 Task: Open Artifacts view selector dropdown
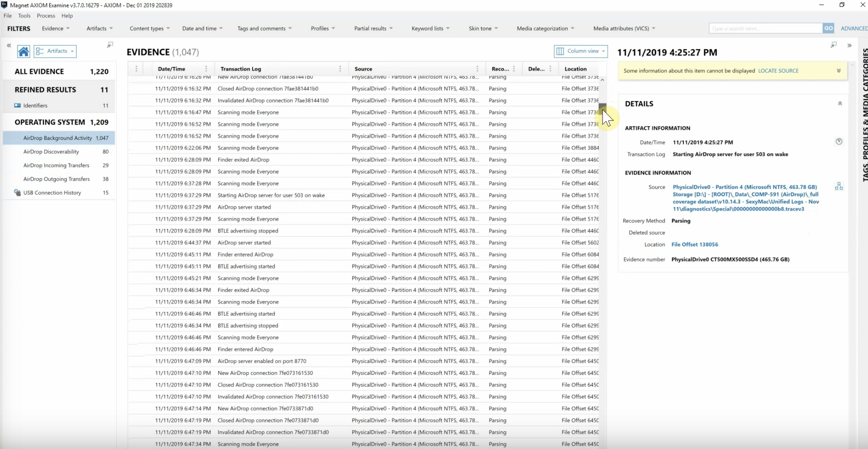coord(55,51)
